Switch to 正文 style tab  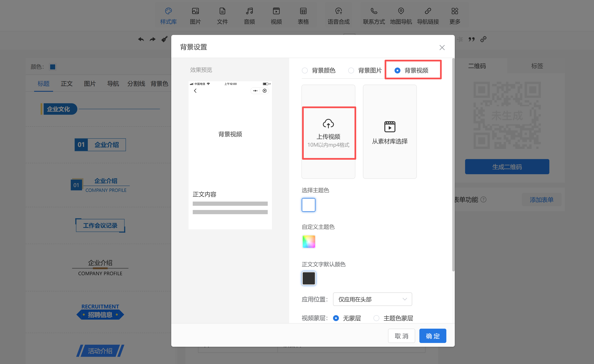[67, 84]
